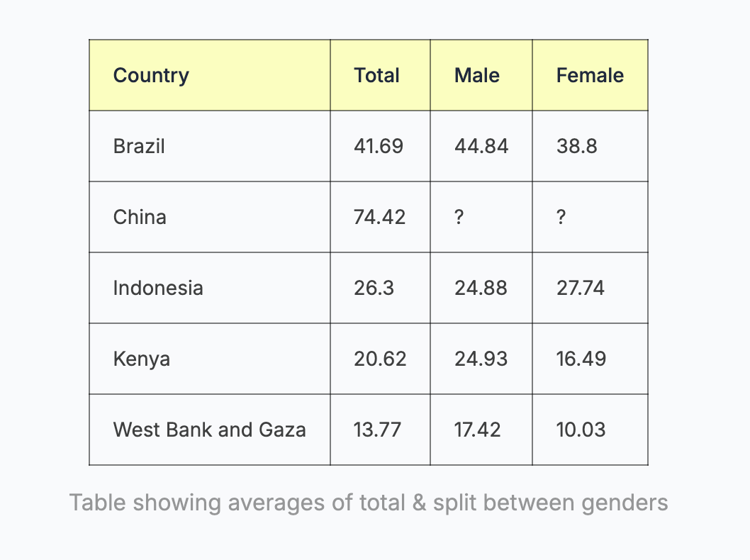
Task: Select West Bank and Gaza's female value 10.03
Action: point(581,430)
